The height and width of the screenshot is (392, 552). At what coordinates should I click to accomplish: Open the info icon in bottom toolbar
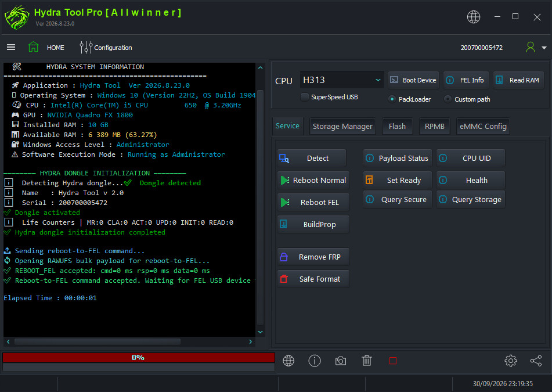[x=315, y=361]
